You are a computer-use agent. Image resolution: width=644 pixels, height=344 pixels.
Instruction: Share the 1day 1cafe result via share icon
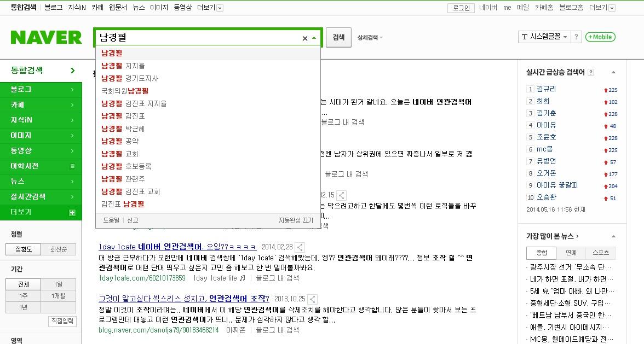point(300,247)
